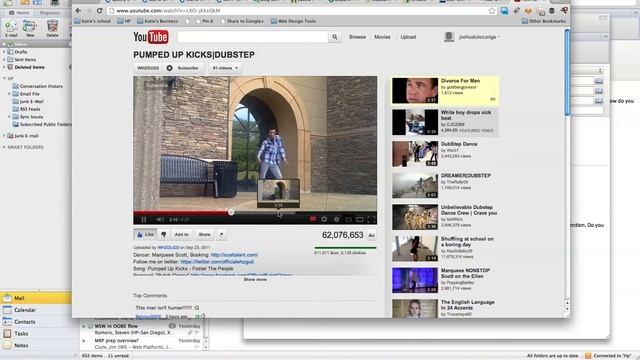Open Other Bookmarks folder
The height and width of the screenshot is (360, 640).
(544, 21)
